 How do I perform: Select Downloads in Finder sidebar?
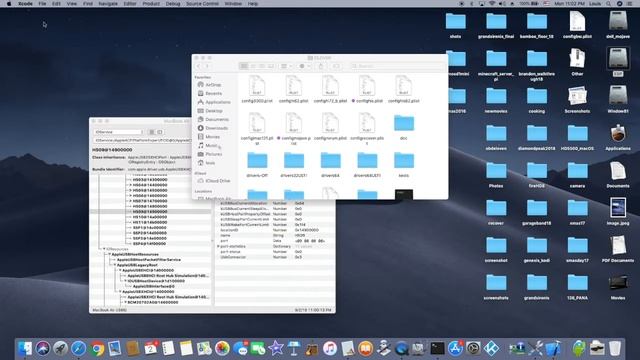[213, 128]
